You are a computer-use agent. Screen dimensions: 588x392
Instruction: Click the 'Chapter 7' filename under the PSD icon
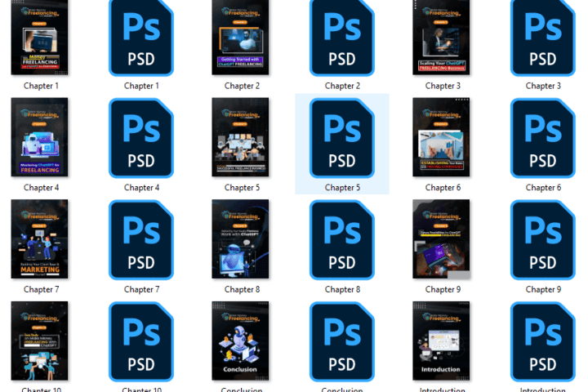(141, 290)
